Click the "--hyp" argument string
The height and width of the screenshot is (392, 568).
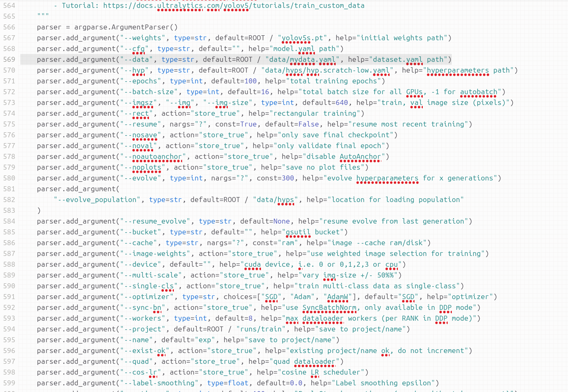pos(134,70)
